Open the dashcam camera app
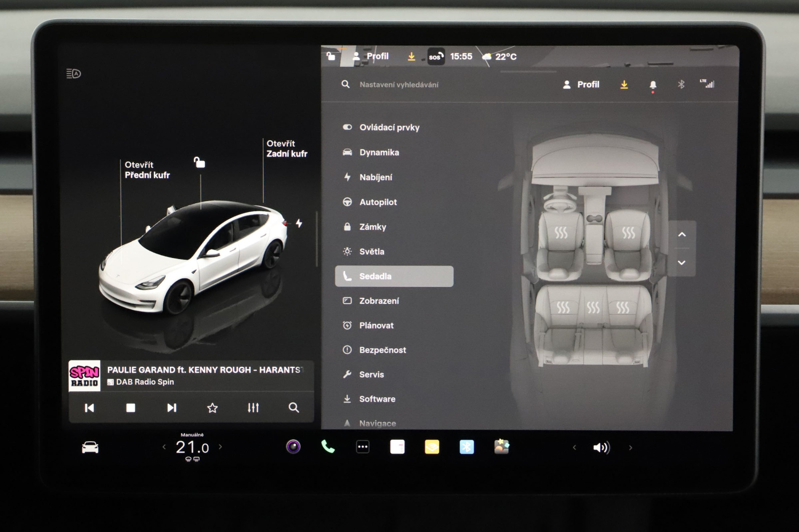799x532 pixels. click(293, 447)
